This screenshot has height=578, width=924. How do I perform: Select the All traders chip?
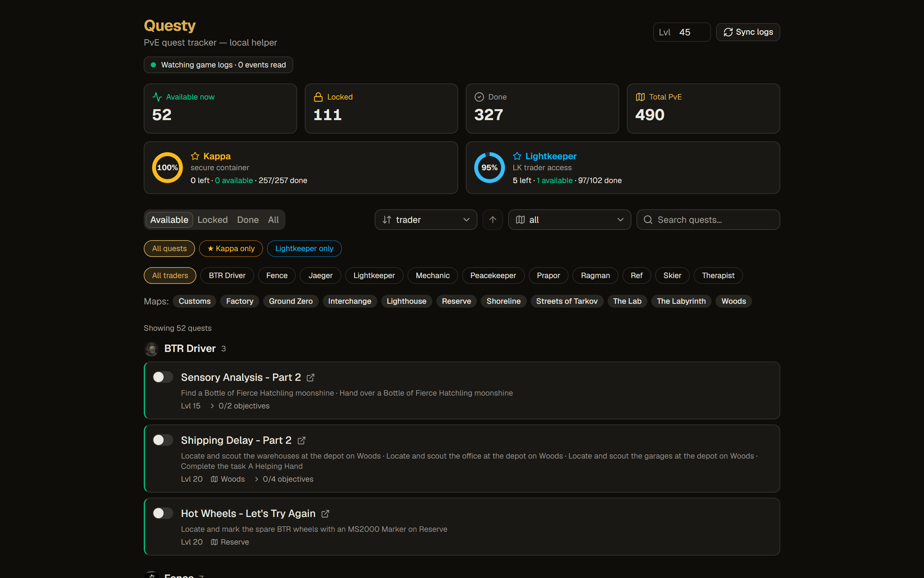(170, 275)
